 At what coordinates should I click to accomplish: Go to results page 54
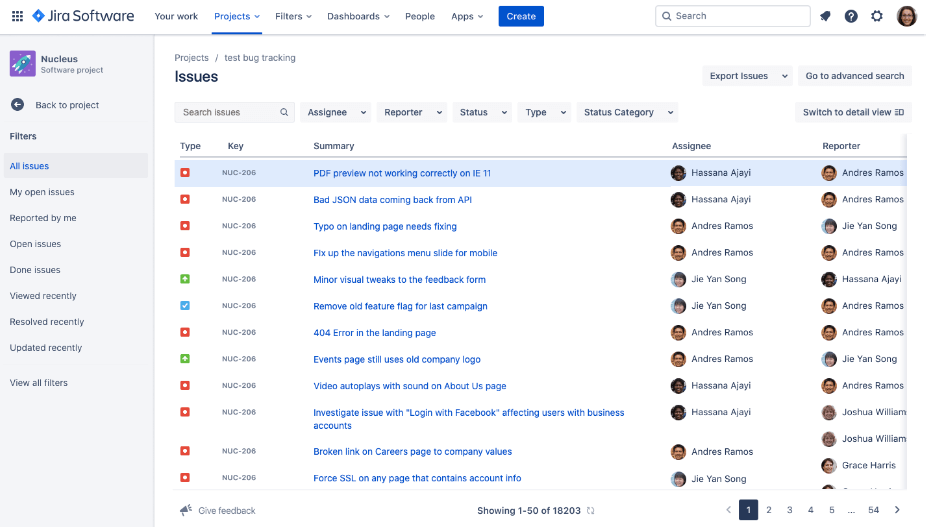(873, 510)
